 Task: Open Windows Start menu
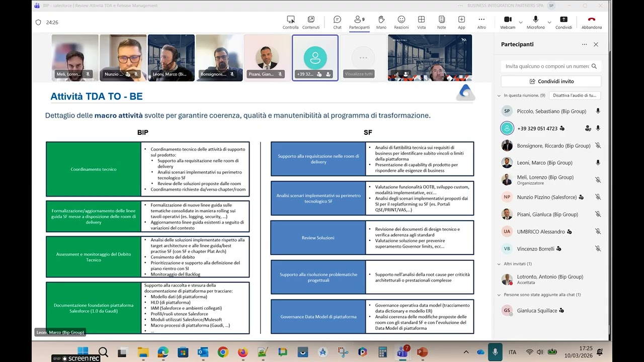tap(83, 352)
